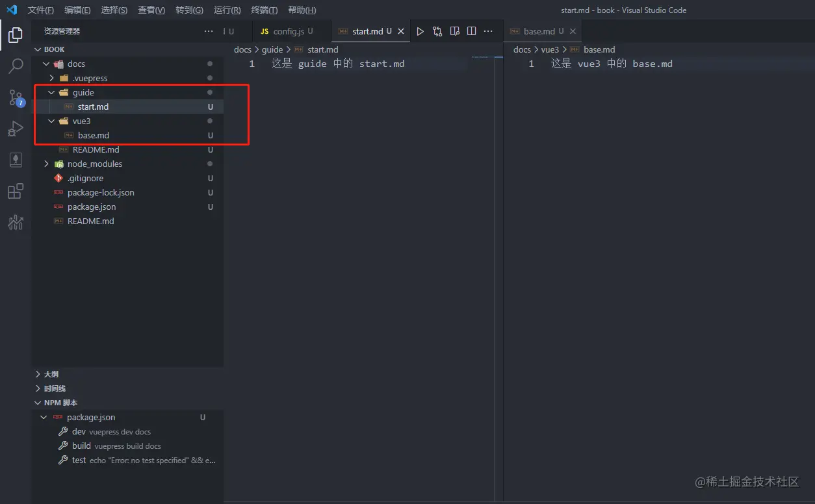The image size is (815, 504).
Task: Collapse the NPM 脚本 section
Action: (38, 403)
